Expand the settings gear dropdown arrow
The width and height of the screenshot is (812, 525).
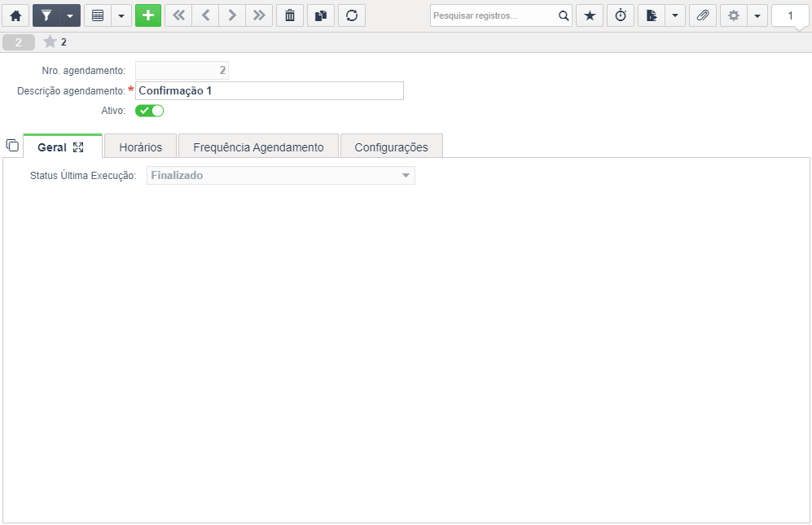point(757,15)
